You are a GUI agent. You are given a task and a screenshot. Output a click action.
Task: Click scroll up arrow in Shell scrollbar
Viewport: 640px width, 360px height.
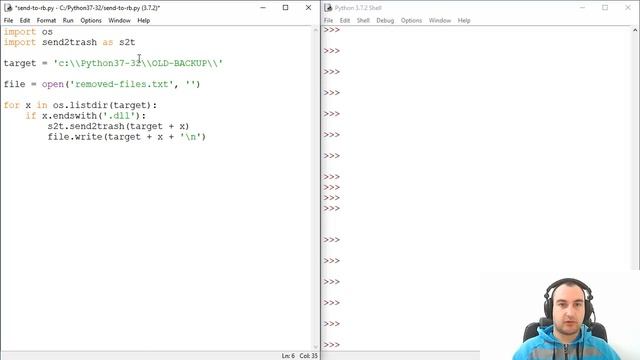click(635, 30)
